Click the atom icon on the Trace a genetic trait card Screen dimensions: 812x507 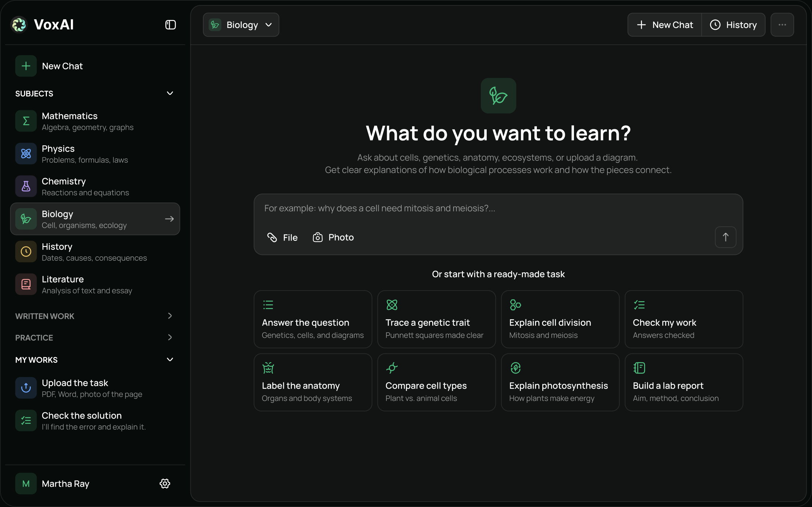[x=392, y=305]
